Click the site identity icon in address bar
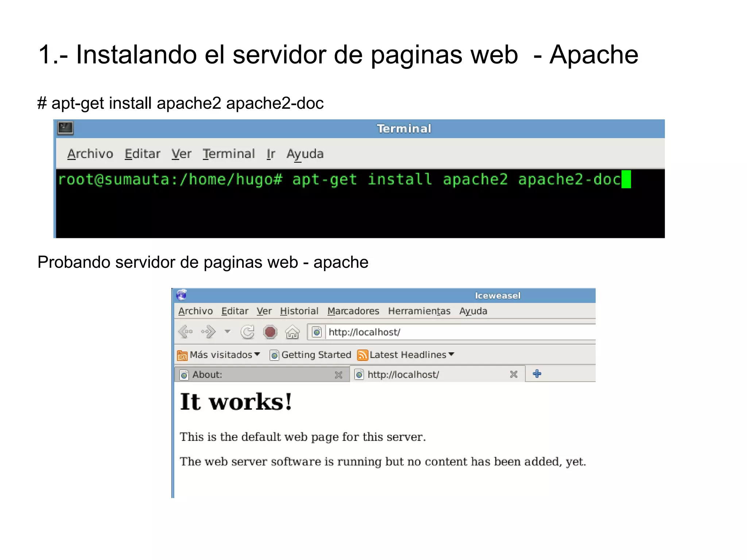The image size is (747, 560). 317,332
